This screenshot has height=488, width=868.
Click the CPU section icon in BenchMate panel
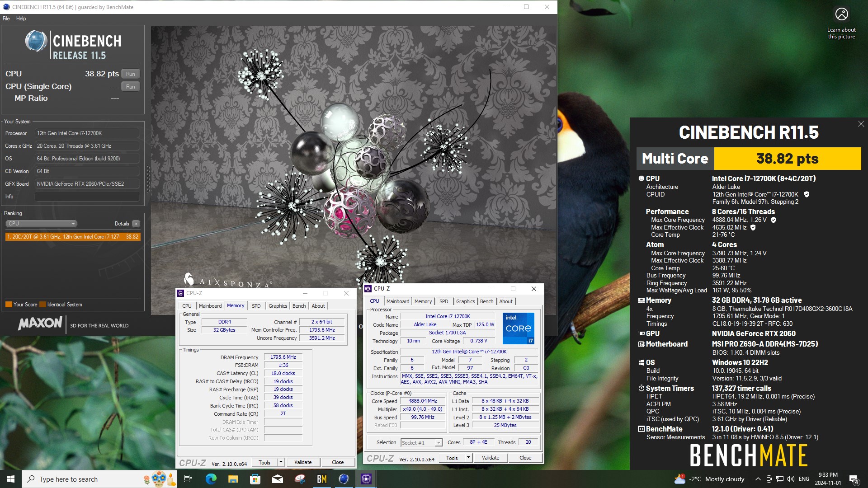pyautogui.click(x=641, y=179)
